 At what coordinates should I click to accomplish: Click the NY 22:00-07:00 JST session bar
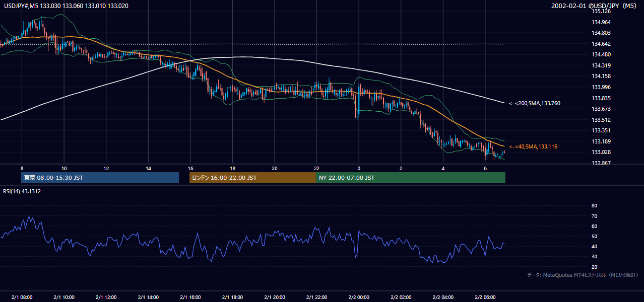[411, 178]
